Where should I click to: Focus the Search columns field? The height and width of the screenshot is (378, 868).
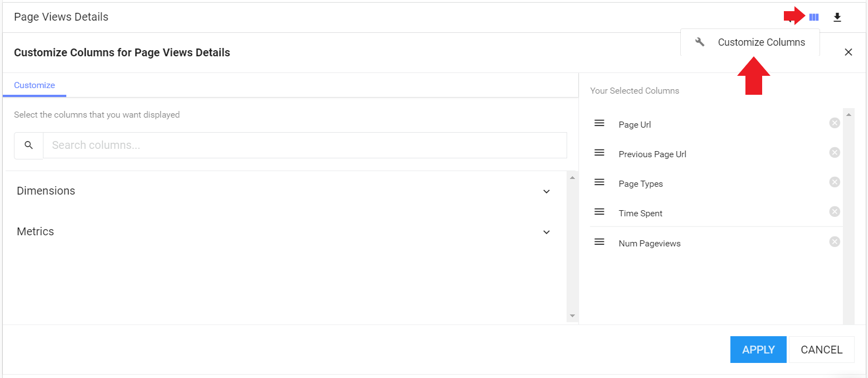point(305,146)
